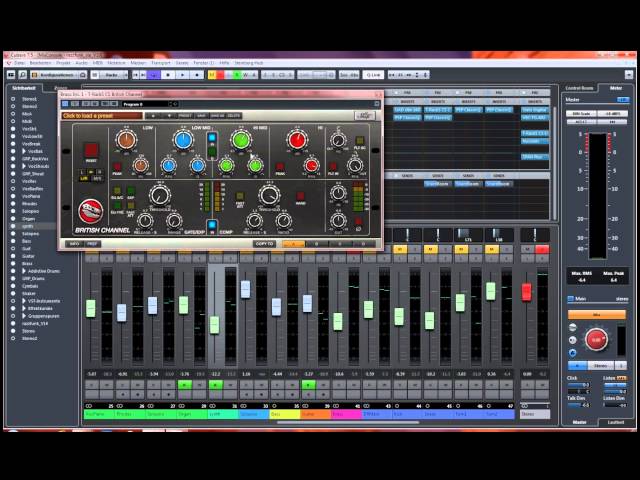
Task: Switch to the Control Room tab
Action: point(579,88)
